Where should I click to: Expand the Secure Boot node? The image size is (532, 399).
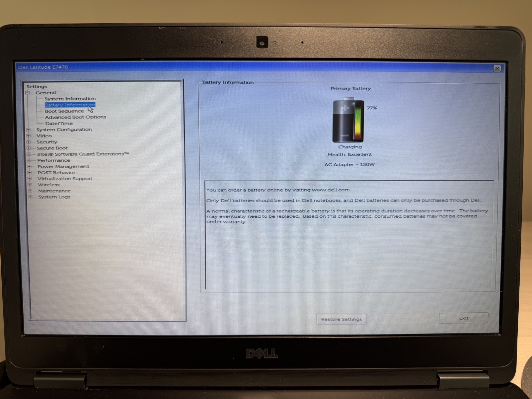coord(29,148)
